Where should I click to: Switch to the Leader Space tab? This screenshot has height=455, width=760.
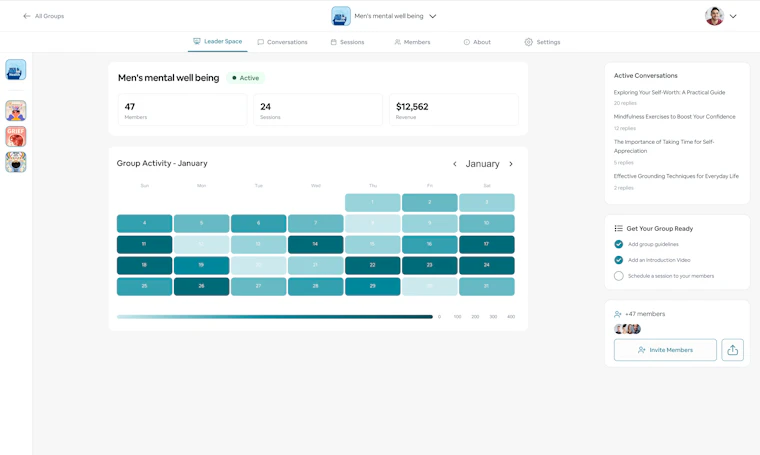(x=218, y=42)
